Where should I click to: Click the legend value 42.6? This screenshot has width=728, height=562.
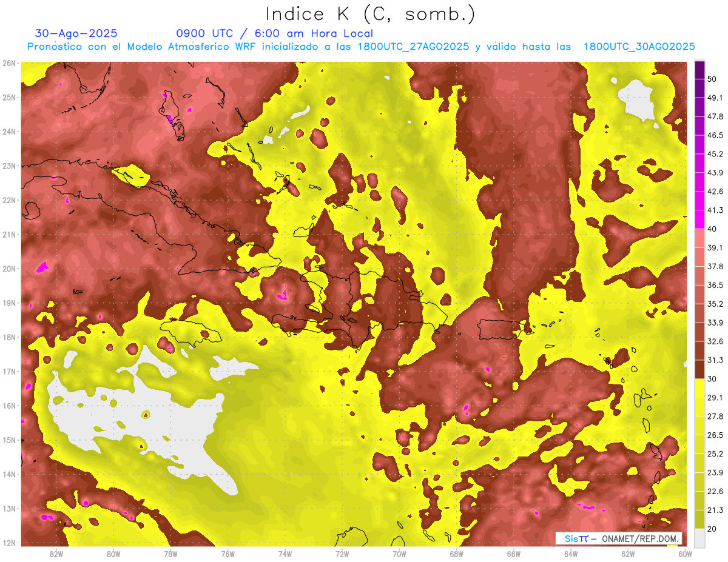(715, 192)
